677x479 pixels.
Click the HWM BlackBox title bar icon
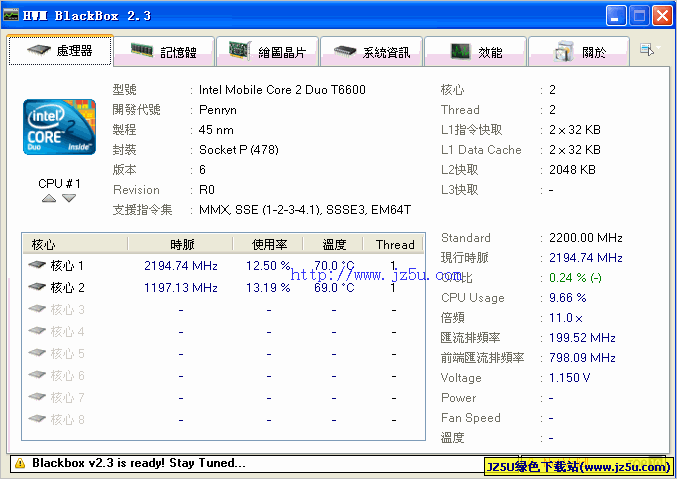tap(11, 15)
